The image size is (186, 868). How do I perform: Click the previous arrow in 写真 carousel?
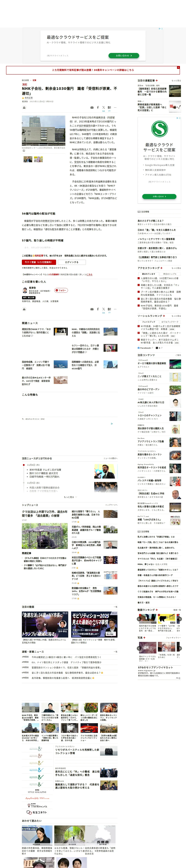[x=139, y=648]
